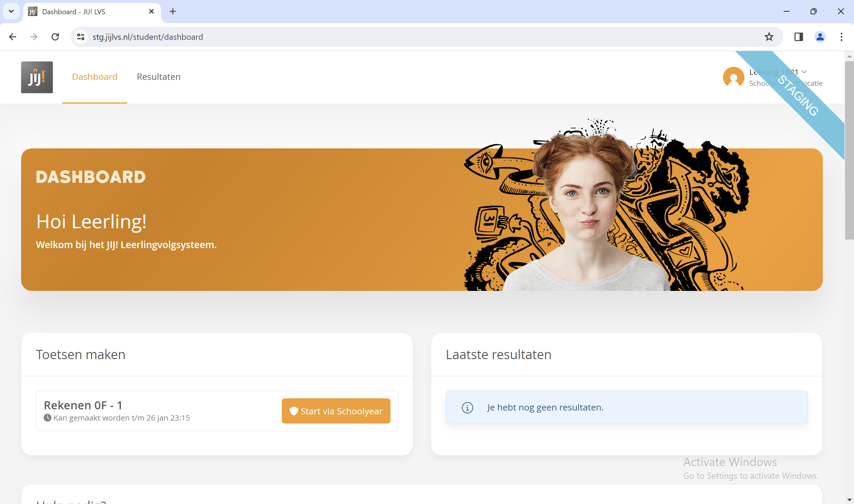Bookmark this page with star icon
Screen dimensions: 854x504
click(x=769, y=37)
